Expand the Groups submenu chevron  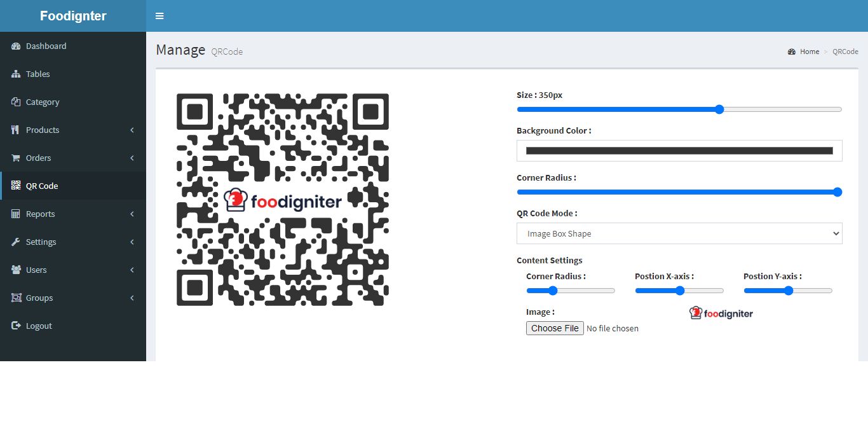(x=132, y=298)
